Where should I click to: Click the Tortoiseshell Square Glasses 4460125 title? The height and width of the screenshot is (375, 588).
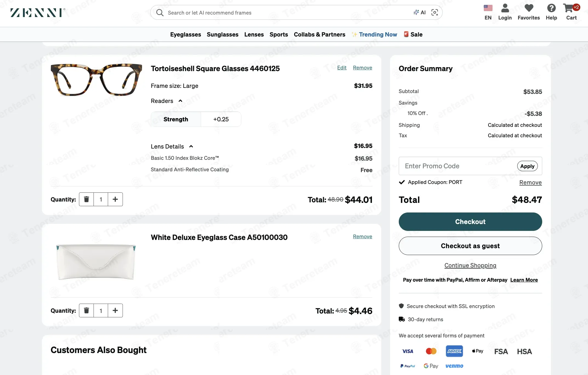tap(215, 69)
